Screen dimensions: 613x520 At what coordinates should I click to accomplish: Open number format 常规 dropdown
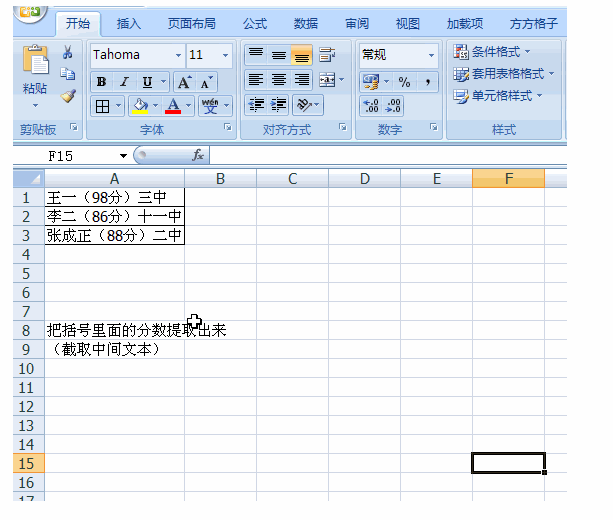(431, 55)
